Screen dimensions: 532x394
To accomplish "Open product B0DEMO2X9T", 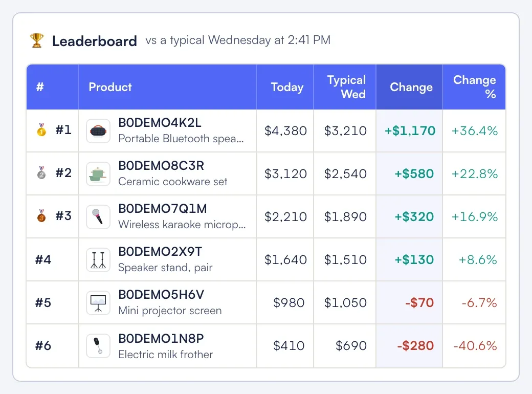I will (x=160, y=252).
